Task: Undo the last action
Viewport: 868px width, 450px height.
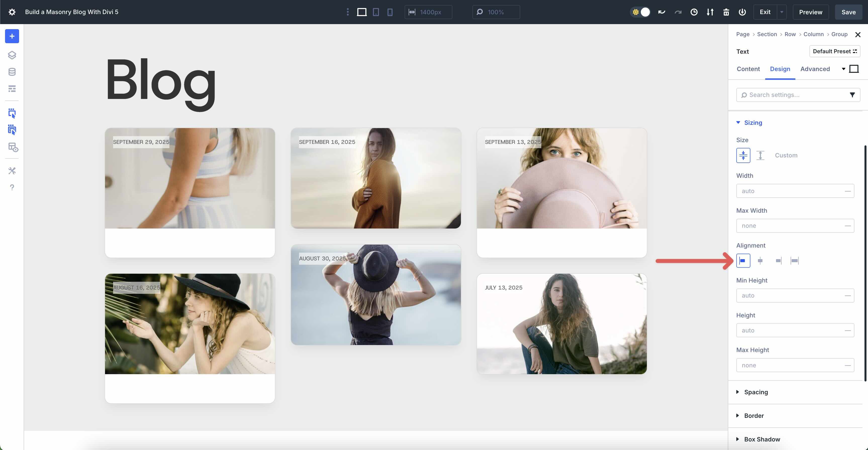Action: pos(661,12)
